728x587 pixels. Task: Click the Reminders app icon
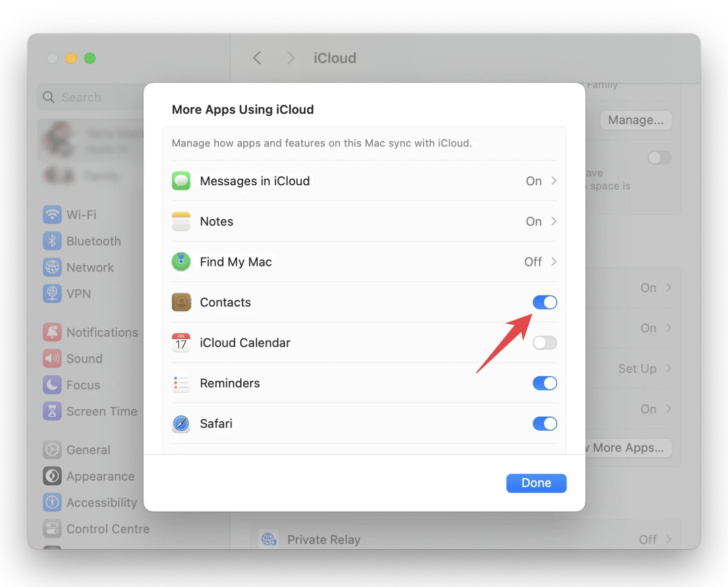(181, 383)
